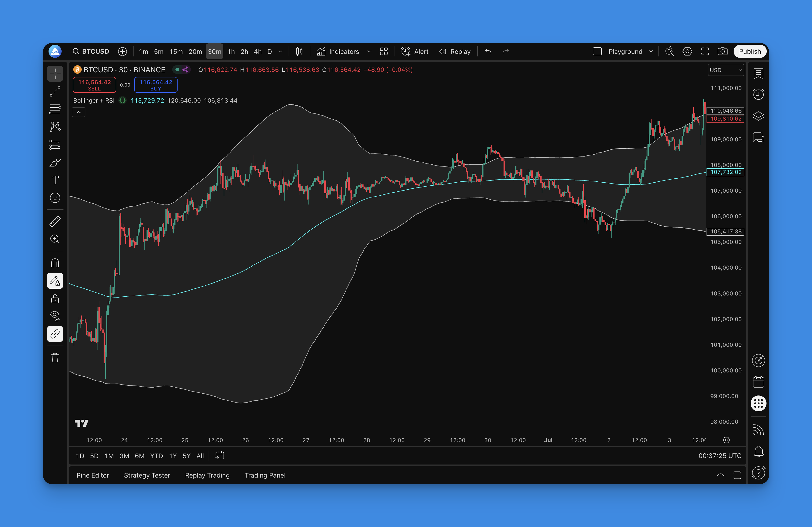Switch to 4h timeframe
Screen dimensions: 812x527
click(x=258, y=52)
